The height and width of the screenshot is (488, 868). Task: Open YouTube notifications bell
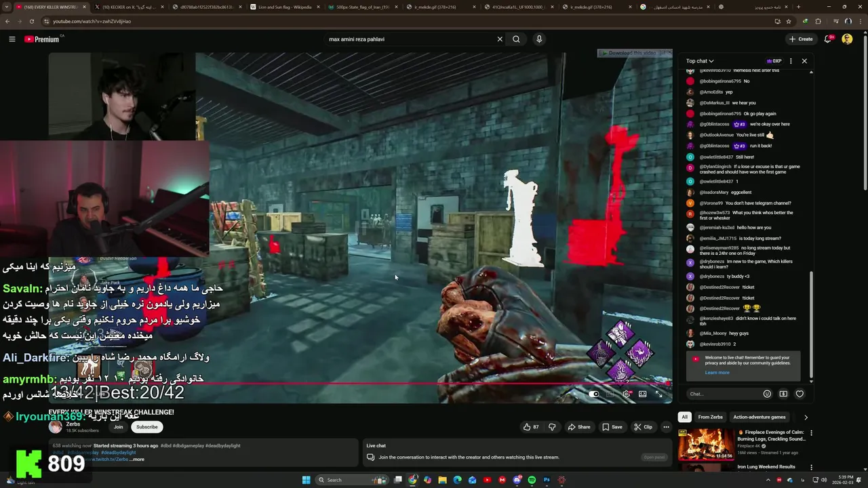pos(828,39)
